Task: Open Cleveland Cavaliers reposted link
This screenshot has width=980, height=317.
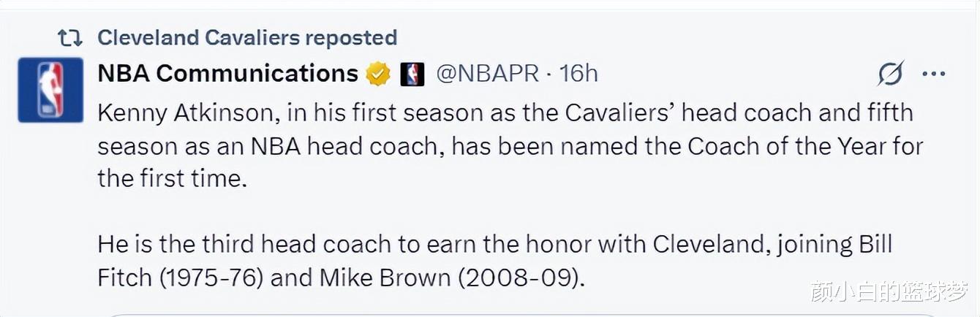Action: [247, 37]
